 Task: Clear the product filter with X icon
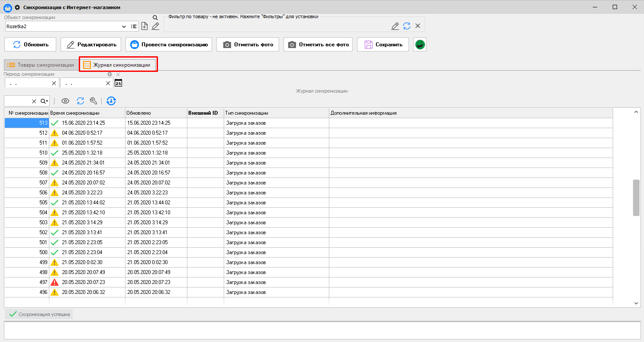tap(418, 26)
